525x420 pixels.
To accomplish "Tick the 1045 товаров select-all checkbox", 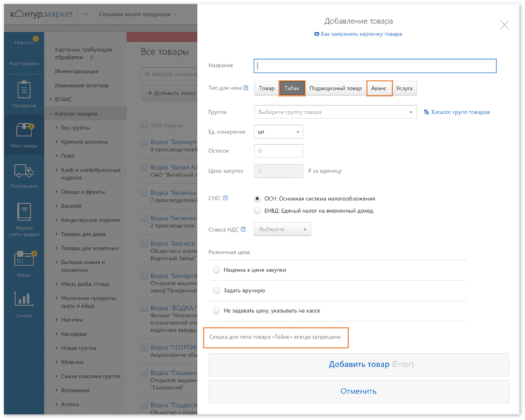I will point(144,125).
